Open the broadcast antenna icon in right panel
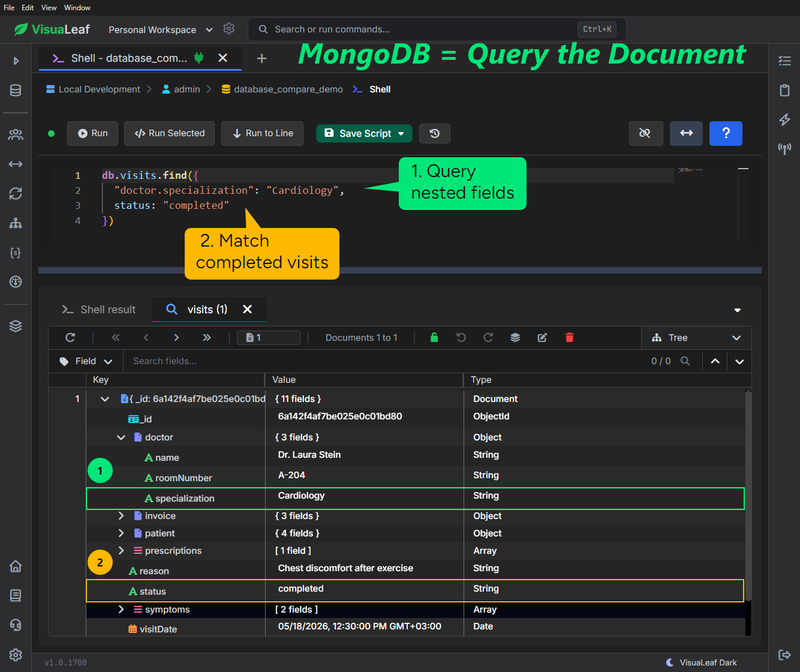Image resolution: width=800 pixels, height=672 pixels. coord(784,148)
